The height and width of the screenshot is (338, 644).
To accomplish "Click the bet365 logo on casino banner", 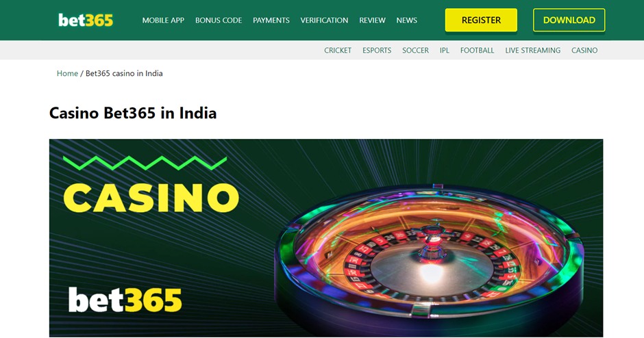I will 125,300.
